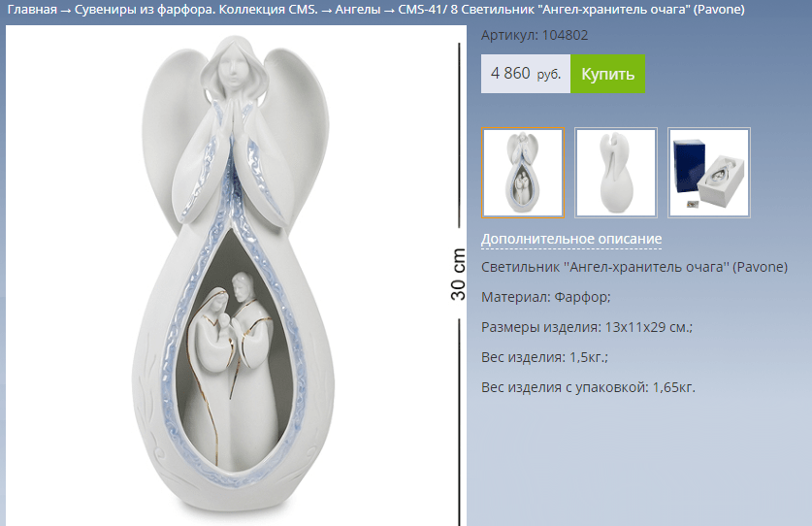Image resolution: width=812 pixels, height=526 pixels.
Task: Select the front view angel thumbnail
Action: (x=523, y=172)
